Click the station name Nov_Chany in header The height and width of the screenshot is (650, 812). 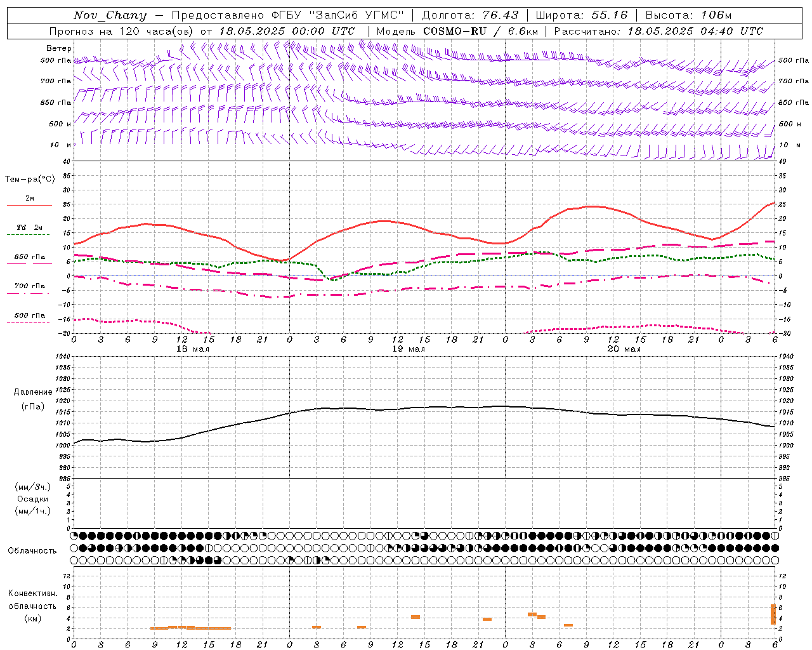click(x=110, y=15)
